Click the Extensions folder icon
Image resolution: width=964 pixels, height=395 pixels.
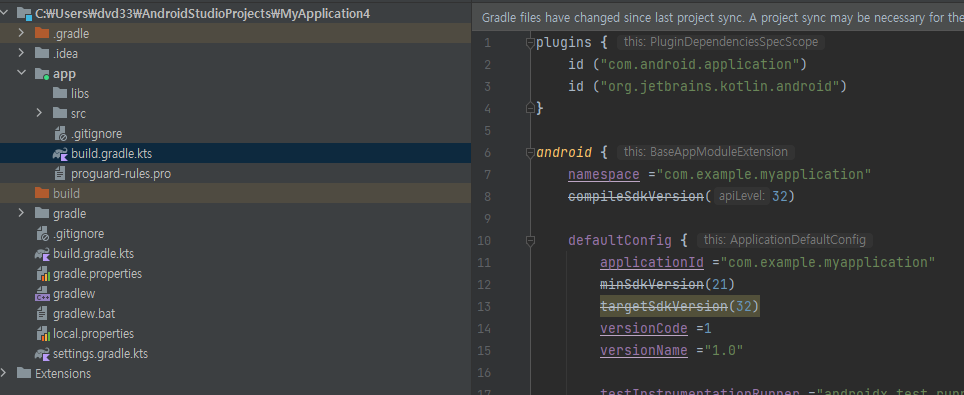click(24, 373)
